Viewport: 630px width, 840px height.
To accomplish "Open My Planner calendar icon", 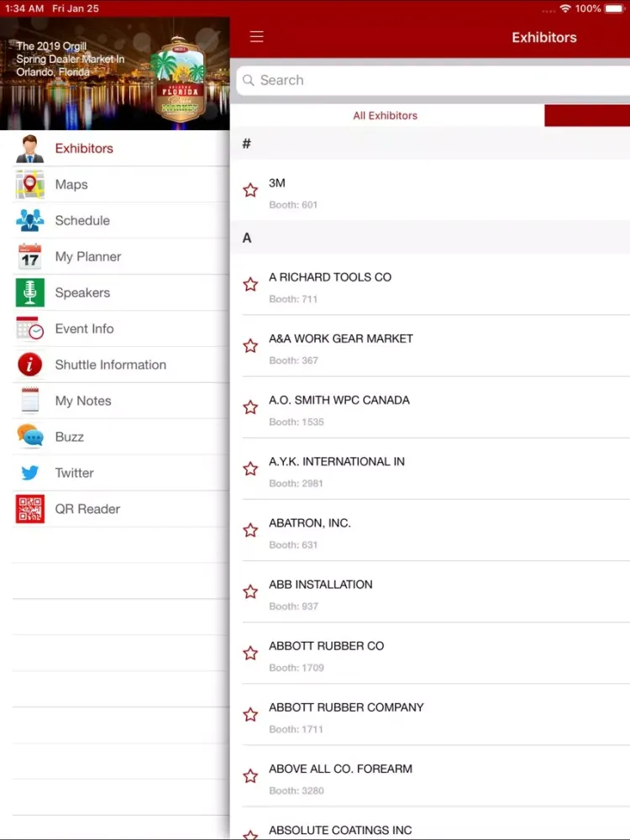I will (29, 256).
